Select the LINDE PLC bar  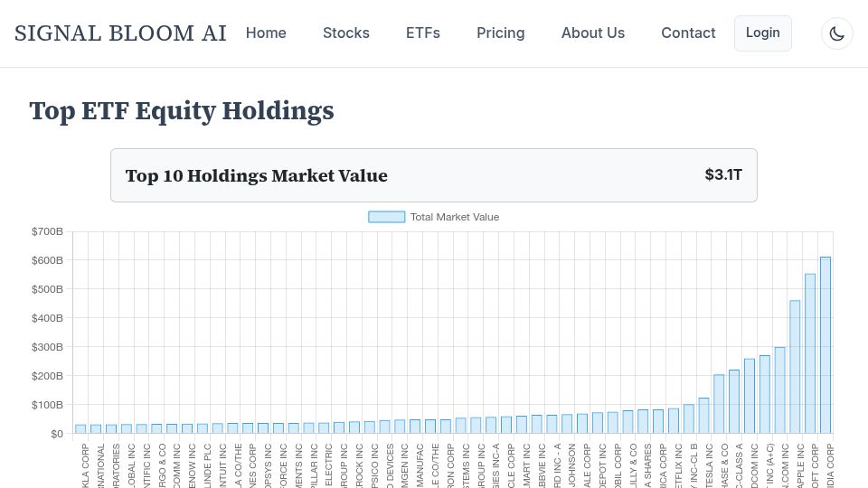(203, 428)
